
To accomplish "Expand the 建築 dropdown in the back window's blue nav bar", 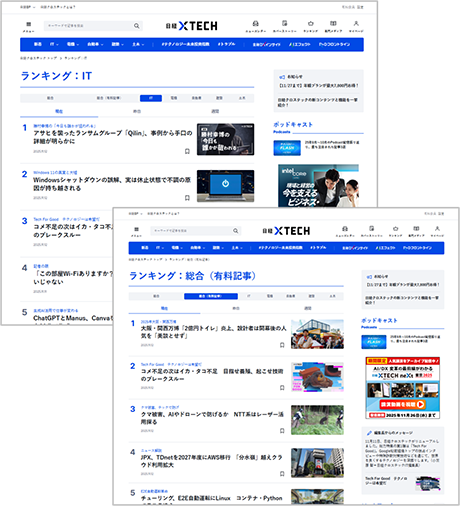I will (x=118, y=44).
